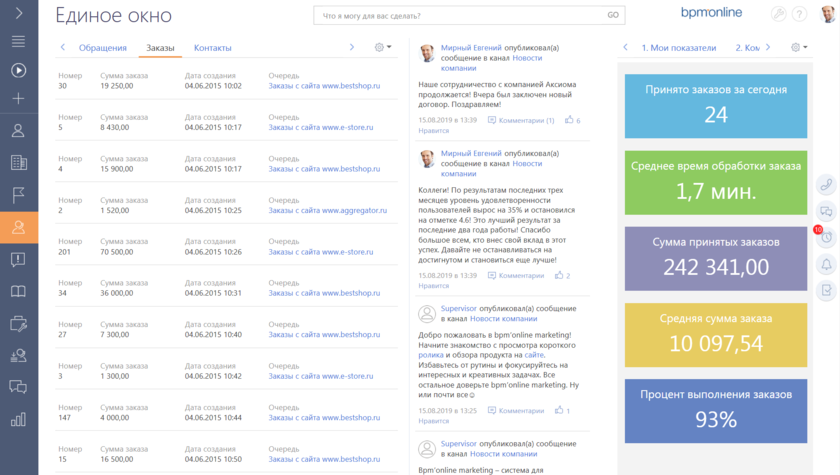
Task: Switch to the Контакты tab
Action: point(212,48)
